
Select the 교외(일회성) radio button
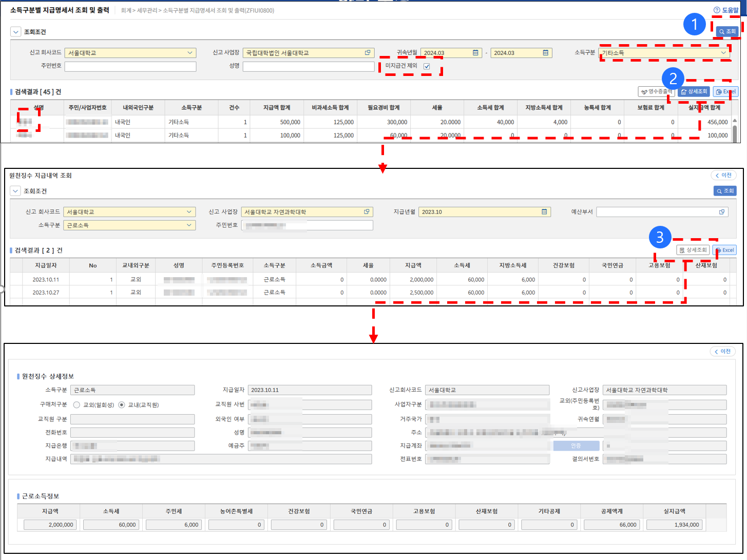[77, 405]
